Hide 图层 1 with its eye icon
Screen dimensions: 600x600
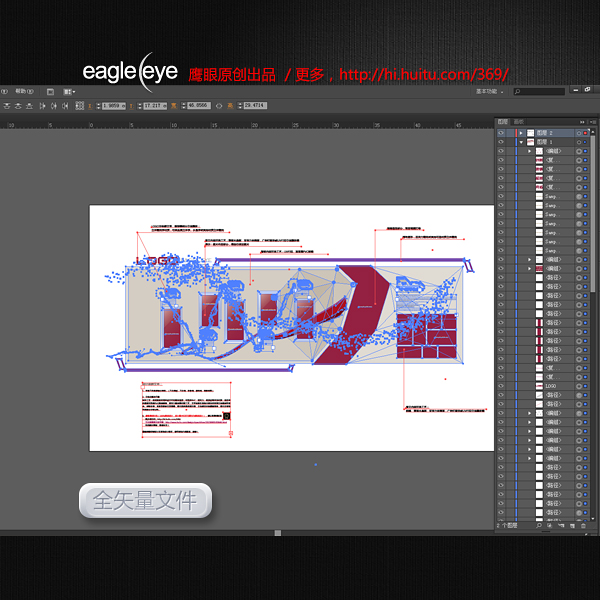501,142
